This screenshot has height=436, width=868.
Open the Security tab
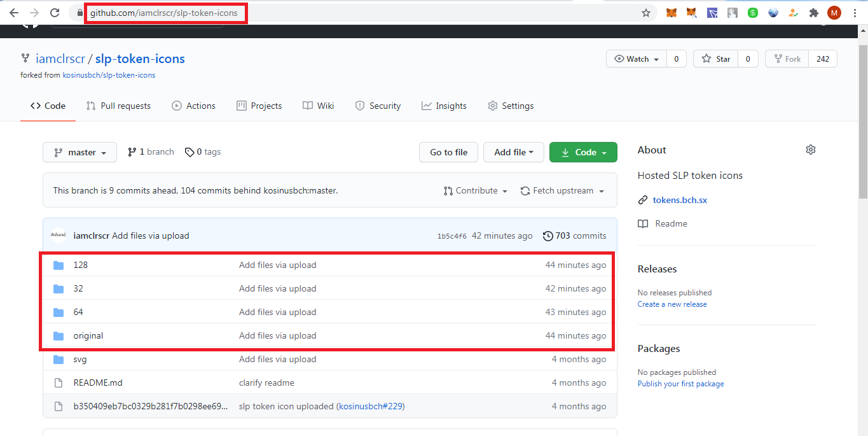[378, 106]
